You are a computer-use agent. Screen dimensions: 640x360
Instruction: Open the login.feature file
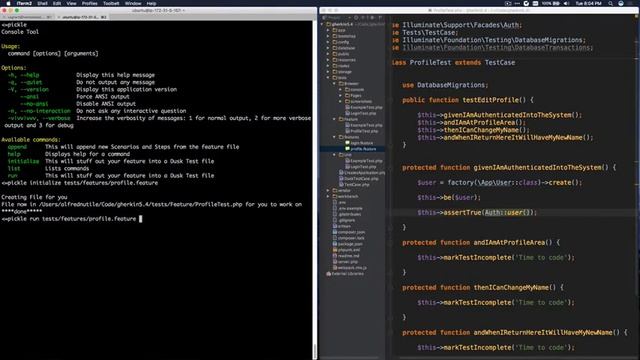point(359,143)
